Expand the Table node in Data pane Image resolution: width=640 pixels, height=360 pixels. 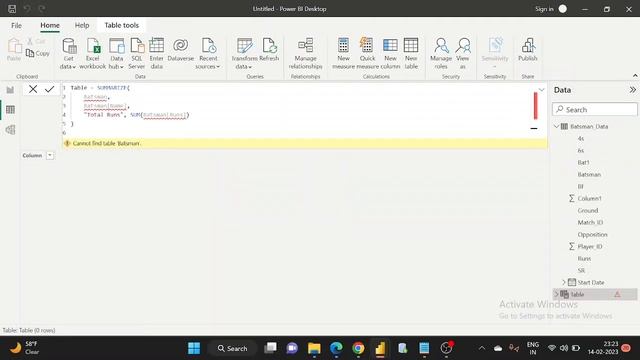(556, 294)
